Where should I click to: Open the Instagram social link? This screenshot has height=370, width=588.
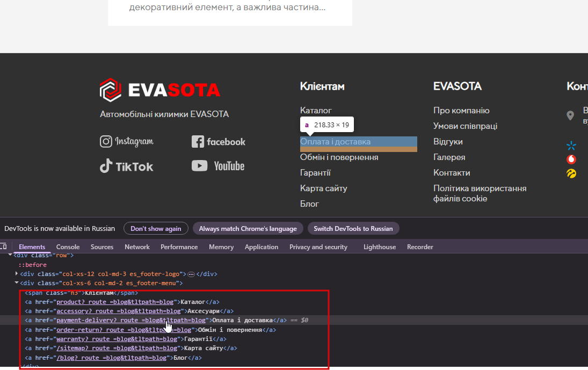tap(127, 141)
